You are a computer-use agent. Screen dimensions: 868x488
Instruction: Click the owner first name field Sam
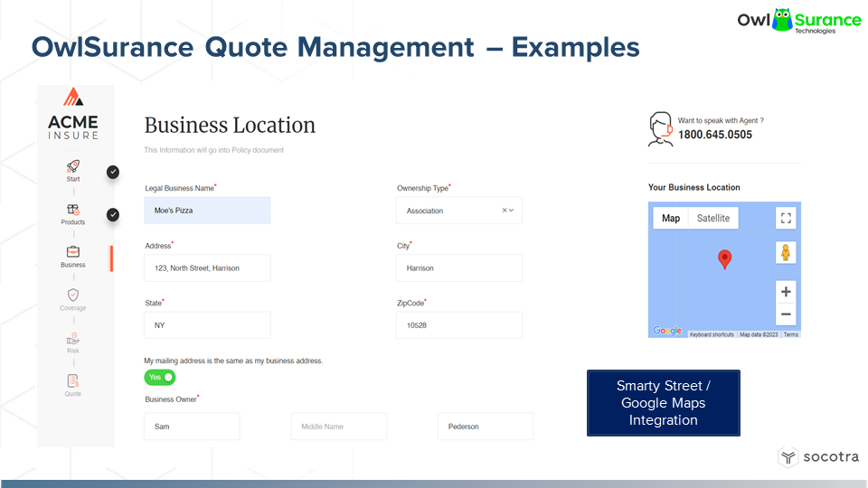192,427
